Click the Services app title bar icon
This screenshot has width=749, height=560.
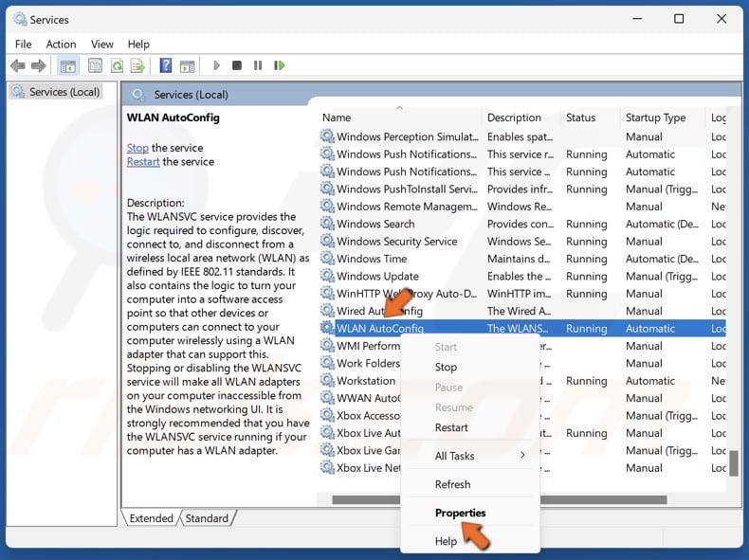coord(20,19)
